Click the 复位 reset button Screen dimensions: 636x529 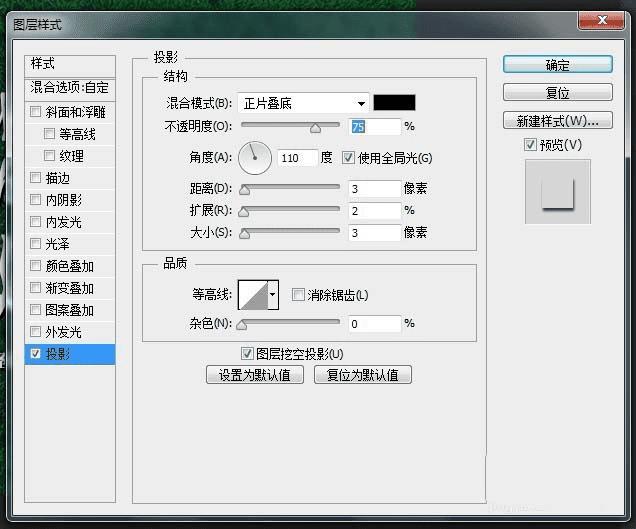point(558,92)
